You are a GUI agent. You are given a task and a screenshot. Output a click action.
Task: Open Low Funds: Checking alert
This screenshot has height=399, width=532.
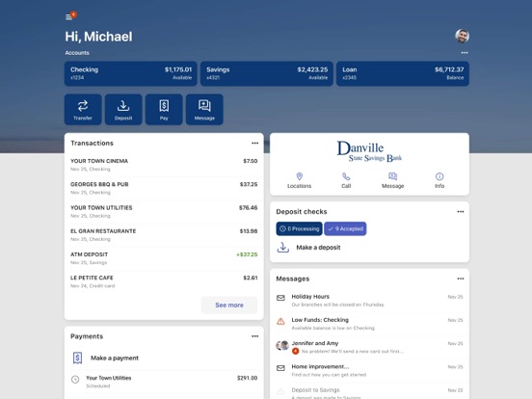[x=369, y=324]
